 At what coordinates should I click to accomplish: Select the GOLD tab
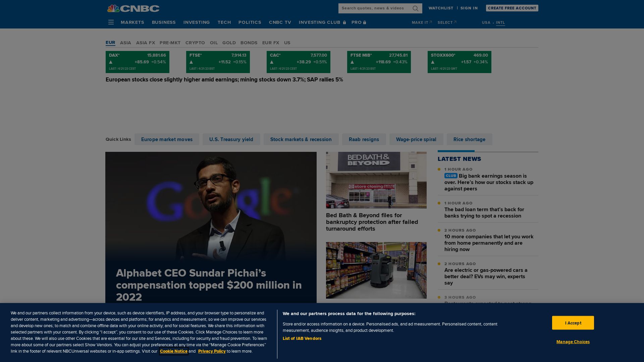(229, 43)
